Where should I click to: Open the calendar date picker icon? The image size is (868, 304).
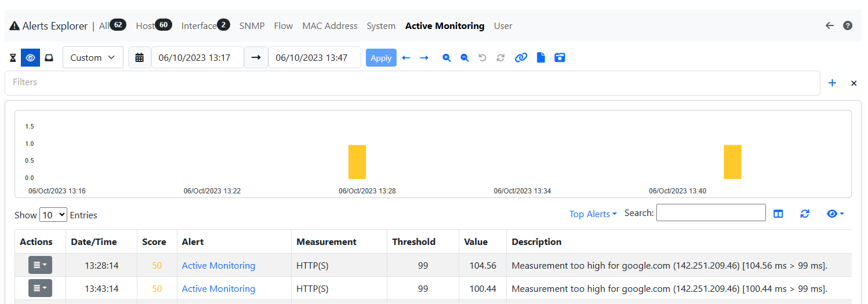139,58
